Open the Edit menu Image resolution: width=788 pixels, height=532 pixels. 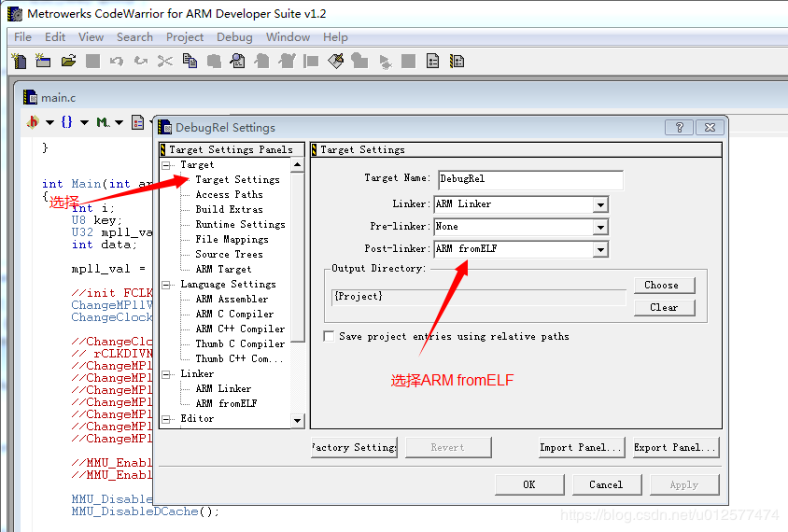click(55, 37)
